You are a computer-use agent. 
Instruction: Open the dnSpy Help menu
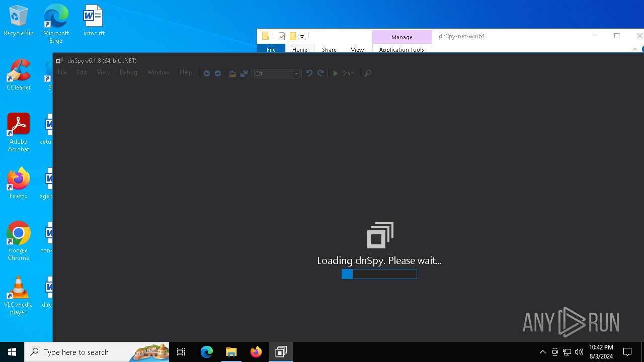pyautogui.click(x=186, y=72)
